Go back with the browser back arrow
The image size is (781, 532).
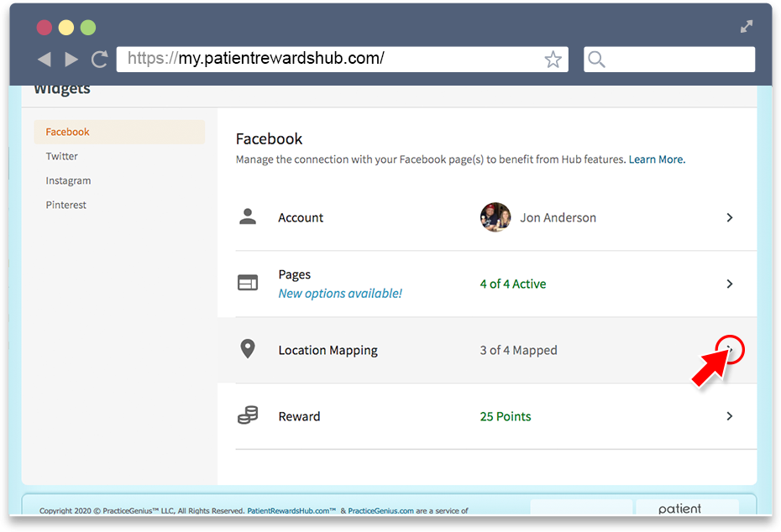(45, 60)
